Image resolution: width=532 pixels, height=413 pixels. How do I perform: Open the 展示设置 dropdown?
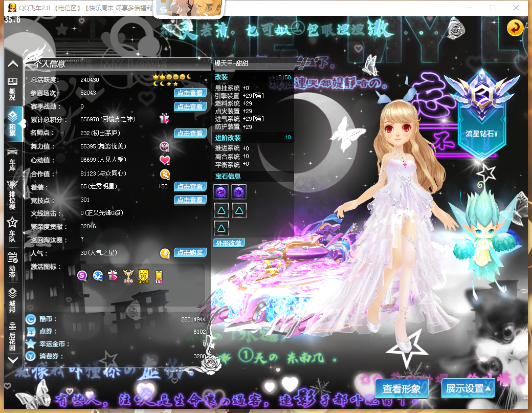(x=468, y=388)
